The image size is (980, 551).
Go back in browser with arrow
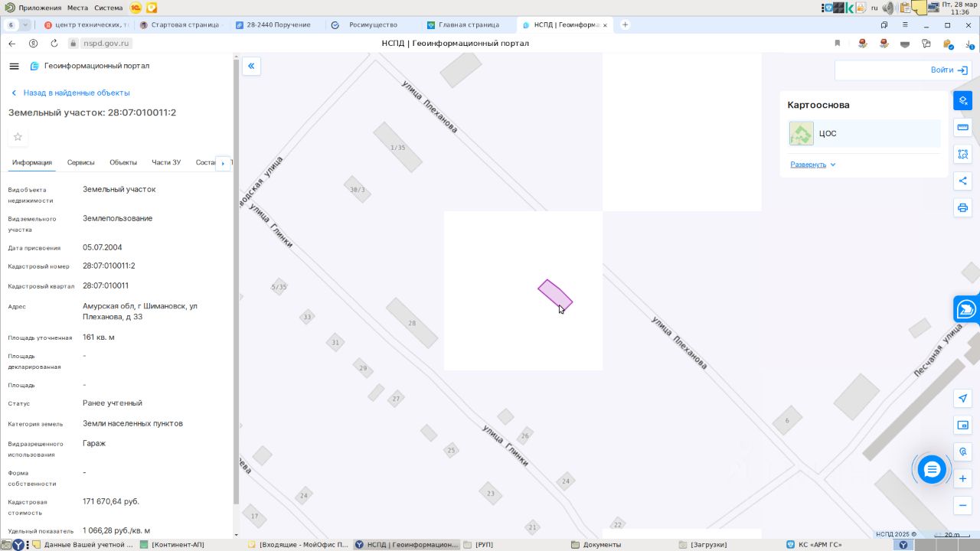pos(11,44)
